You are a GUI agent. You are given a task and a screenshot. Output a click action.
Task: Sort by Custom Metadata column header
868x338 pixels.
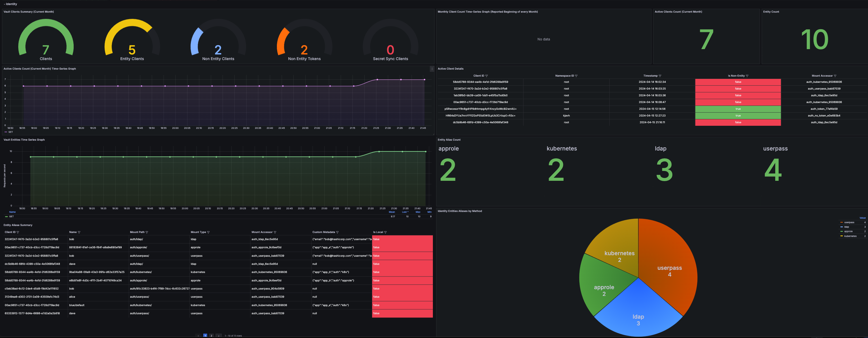click(x=324, y=232)
